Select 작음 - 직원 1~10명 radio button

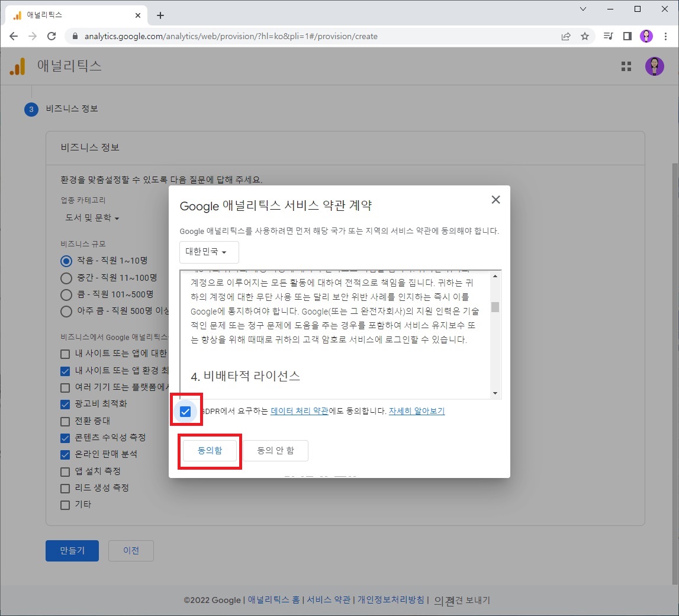[x=66, y=261]
